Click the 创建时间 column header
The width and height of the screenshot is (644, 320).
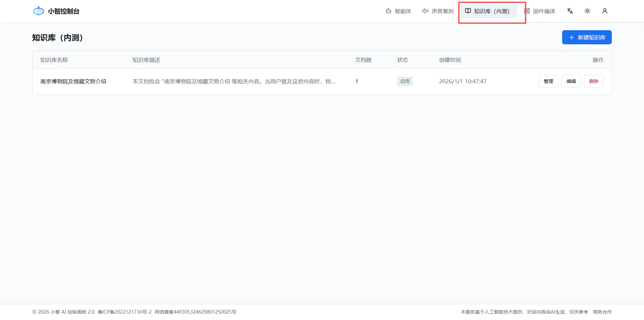[450, 60]
